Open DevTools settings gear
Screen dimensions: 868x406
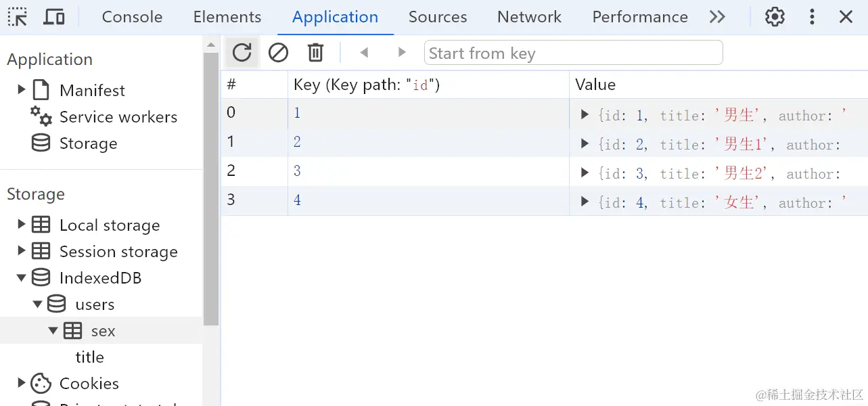(x=775, y=17)
